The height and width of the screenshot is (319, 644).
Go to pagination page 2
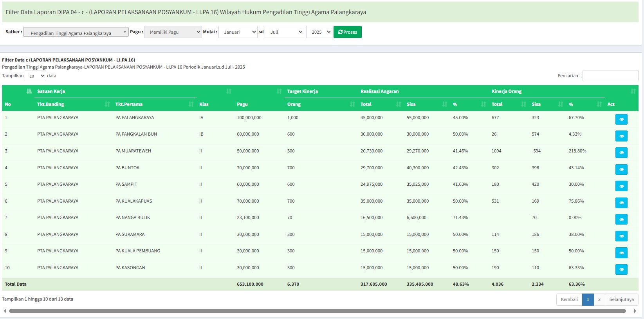[599, 299]
